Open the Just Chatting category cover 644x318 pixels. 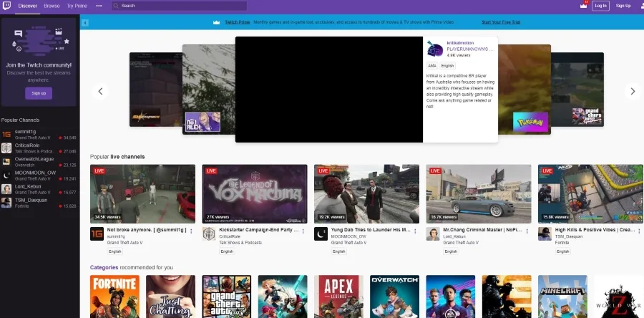click(171, 297)
